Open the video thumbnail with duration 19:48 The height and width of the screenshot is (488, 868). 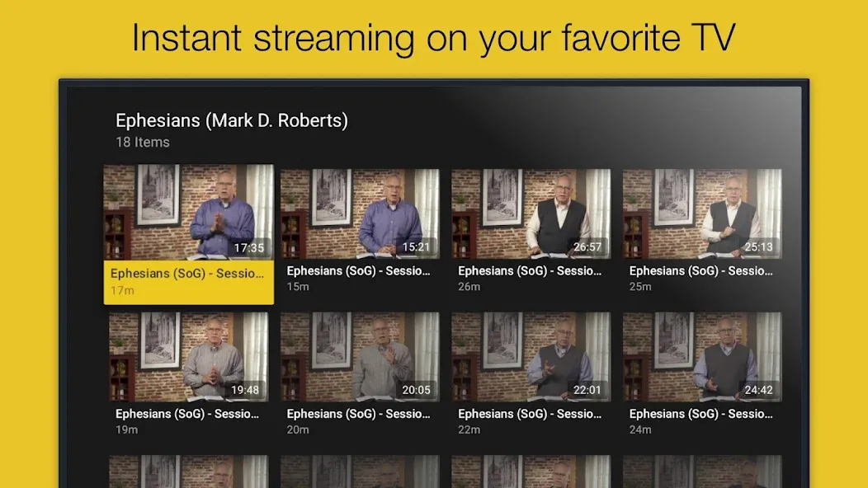pyautogui.click(x=188, y=357)
